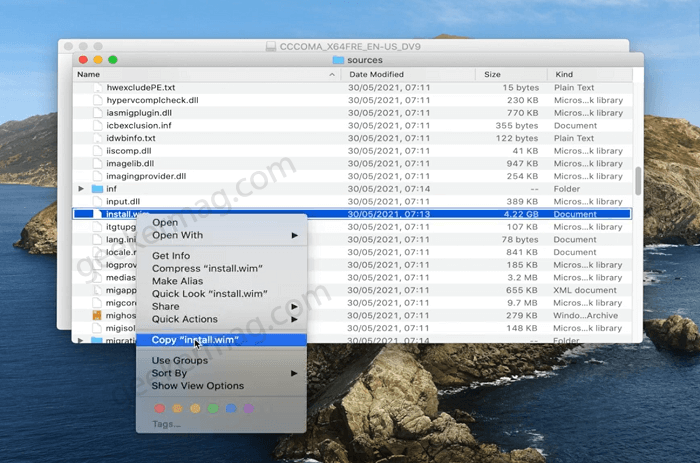This screenshot has width=700, height=463.
Task: Maximize sources window with green button
Action: [x=113, y=60]
